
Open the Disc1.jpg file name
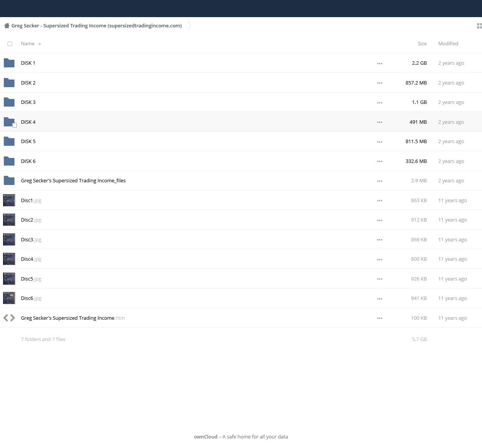coord(31,200)
